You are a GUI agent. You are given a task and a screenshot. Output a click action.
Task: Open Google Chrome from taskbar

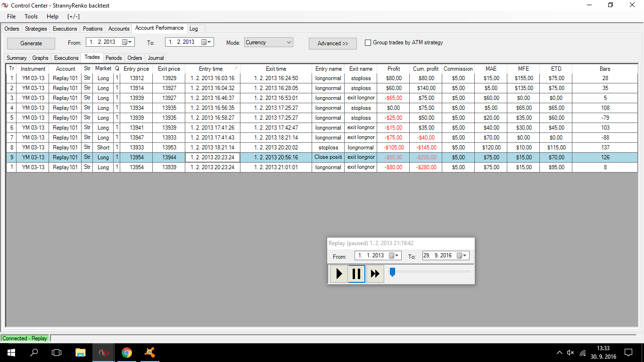(127, 353)
